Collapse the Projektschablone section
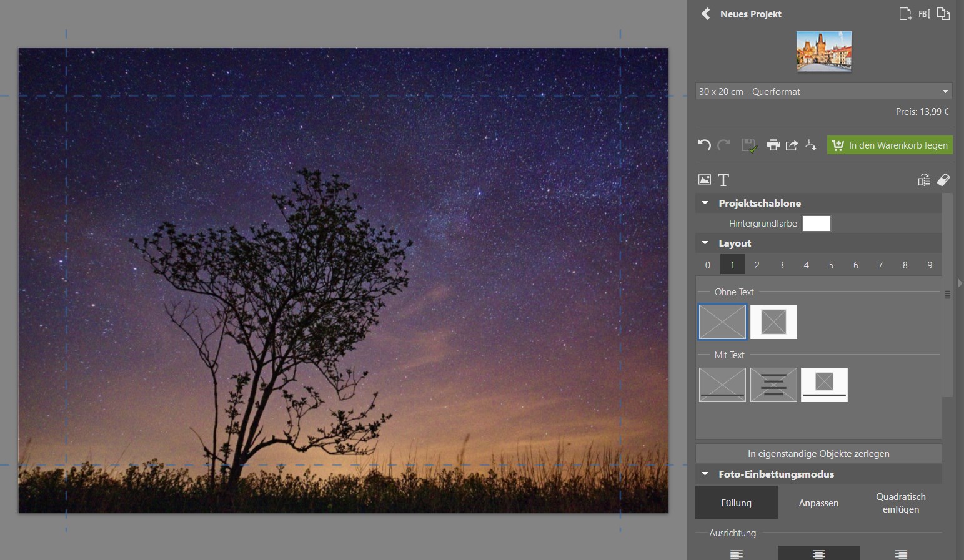The width and height of the screenshot is (964, 560). tap(705, 202)
